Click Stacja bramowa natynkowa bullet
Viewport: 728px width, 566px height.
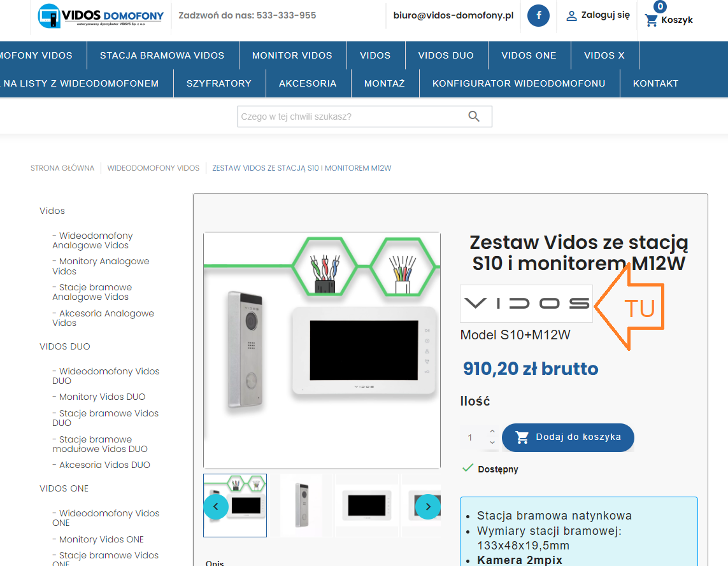click(554, 516)
